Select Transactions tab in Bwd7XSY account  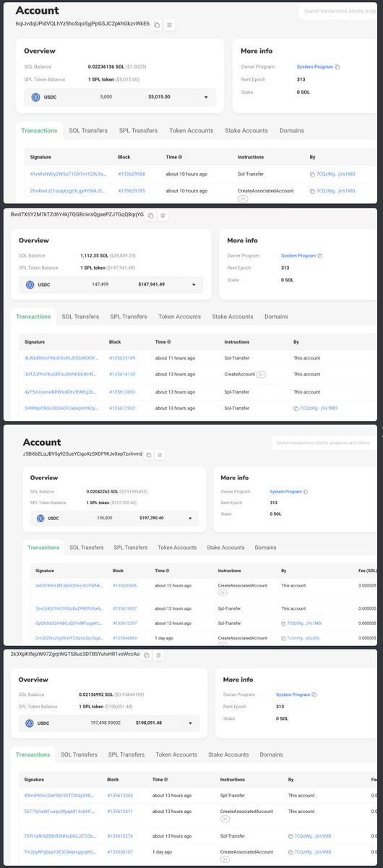pyautogui.click(x=33, y=317)
